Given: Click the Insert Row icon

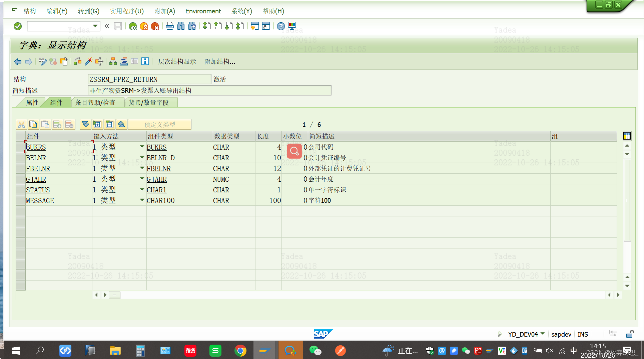Looking at the screenshot, I should tap(57, 124).
